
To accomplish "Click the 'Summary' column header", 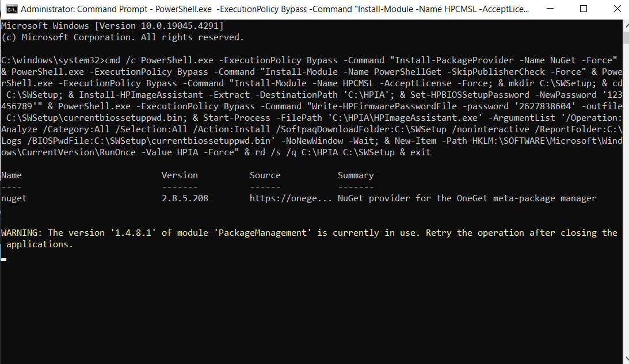I will (x=356, y=175).
